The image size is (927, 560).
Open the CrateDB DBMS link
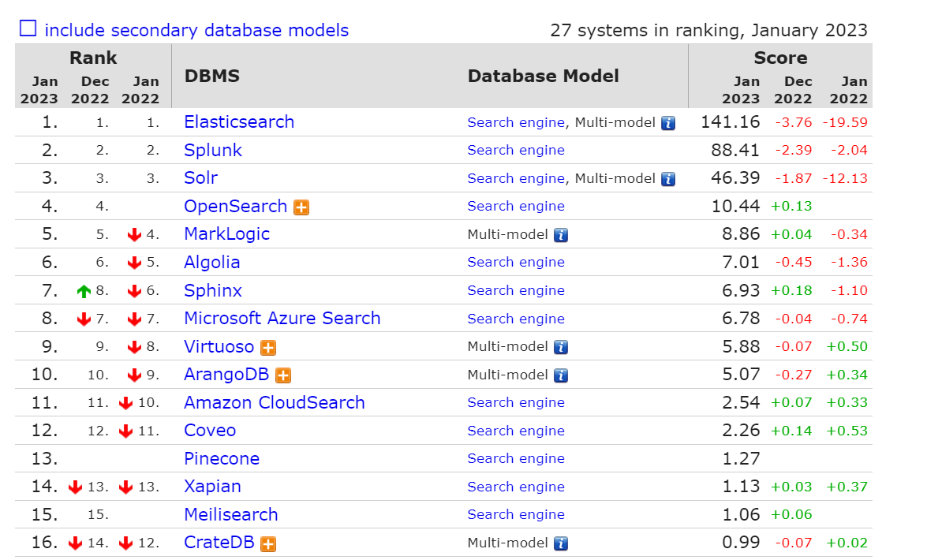[219, 543]
